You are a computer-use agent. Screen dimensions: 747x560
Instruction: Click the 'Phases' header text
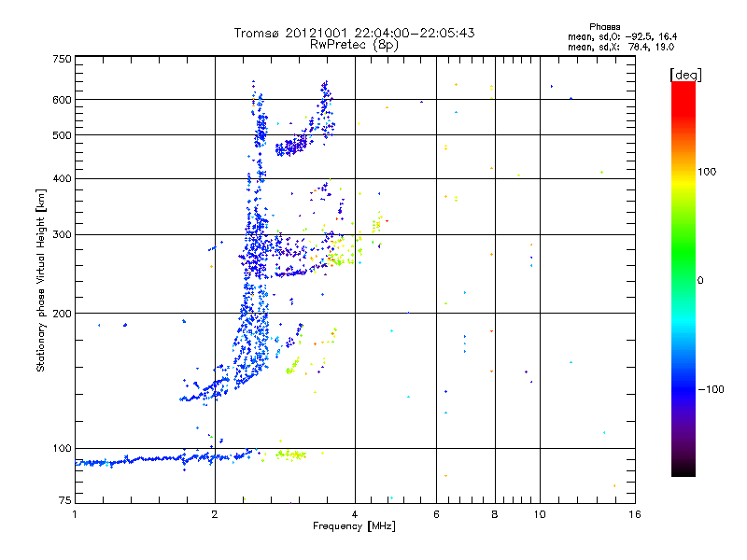pos(604,27)
